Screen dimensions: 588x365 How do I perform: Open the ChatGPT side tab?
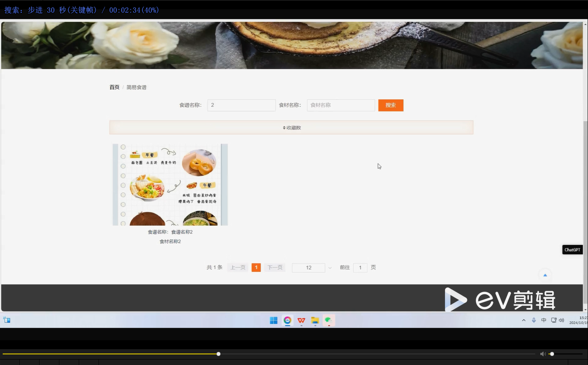click(572, 250)
